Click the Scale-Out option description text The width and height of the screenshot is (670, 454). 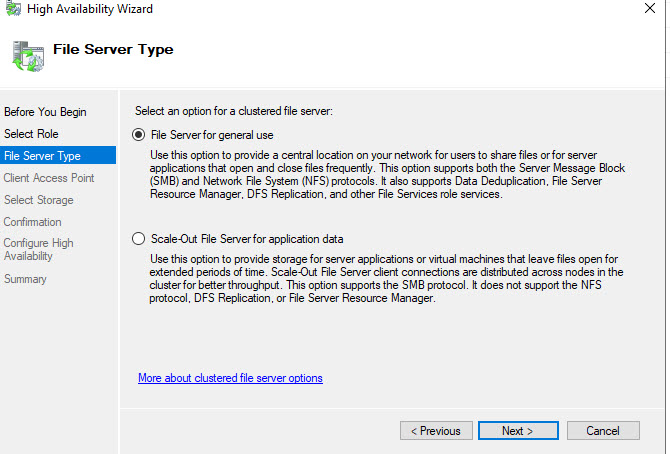tap(385, 279)
